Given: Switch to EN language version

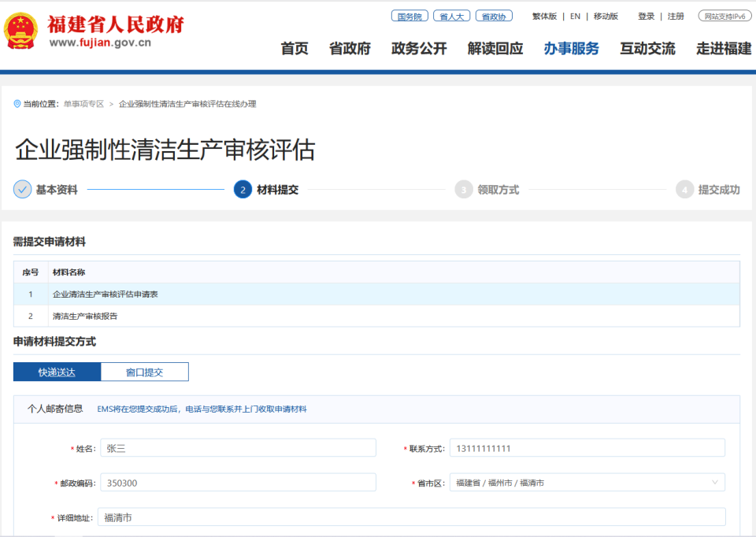Looking at the screenshot, I should coord(575,17).
